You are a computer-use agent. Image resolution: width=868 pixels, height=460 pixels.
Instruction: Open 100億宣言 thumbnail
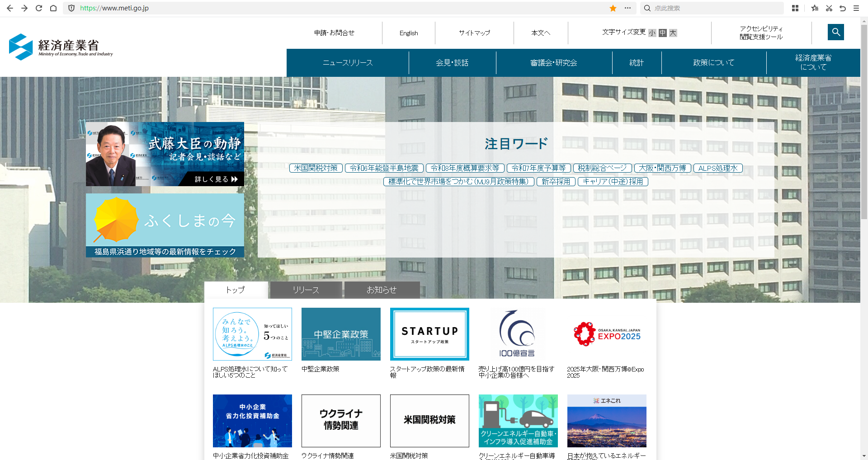[518, 334]
